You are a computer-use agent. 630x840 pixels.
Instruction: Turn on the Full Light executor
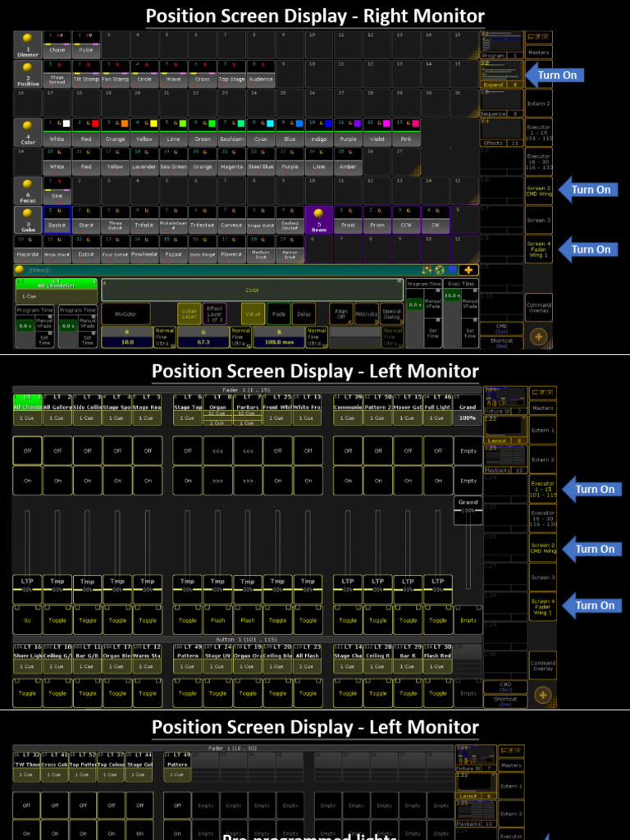coord(438,481)
